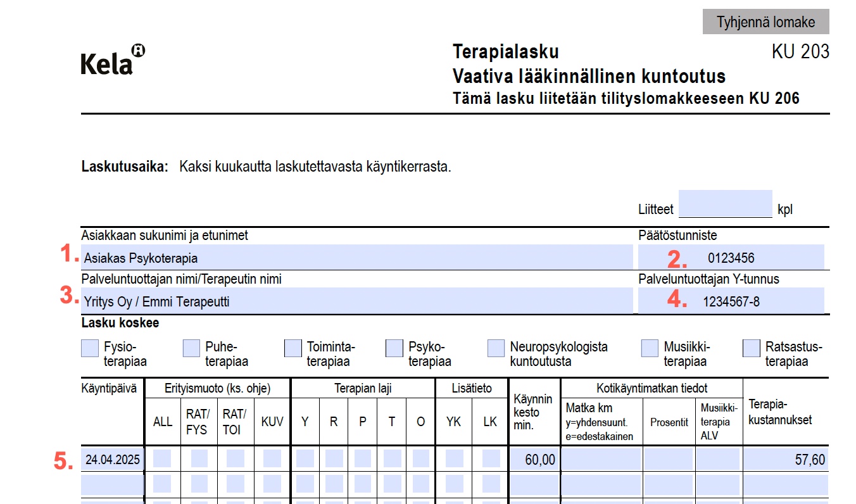Click the Käyntipäivä field showing 24.04.2025

(113, 460)
